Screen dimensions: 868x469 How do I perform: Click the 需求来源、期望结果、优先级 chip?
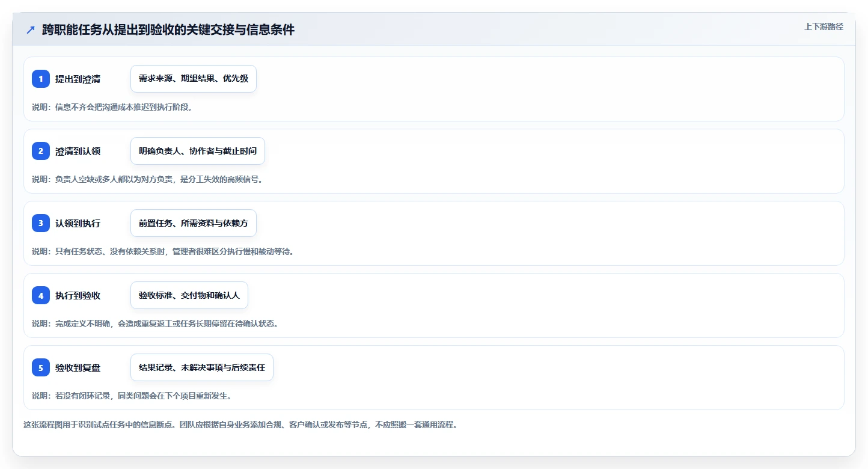194,79
